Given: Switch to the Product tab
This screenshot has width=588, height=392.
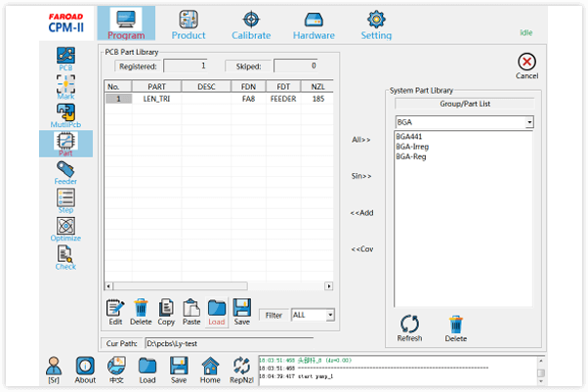Looking at the screenshot, I should pyautogui.click(x=189, y=24).
